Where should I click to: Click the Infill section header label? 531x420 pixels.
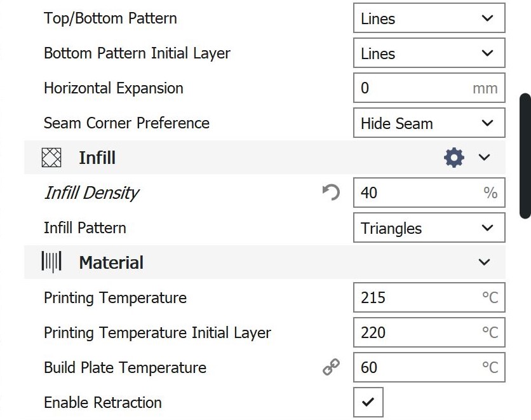pyautogui.click(x=97, y=158)
